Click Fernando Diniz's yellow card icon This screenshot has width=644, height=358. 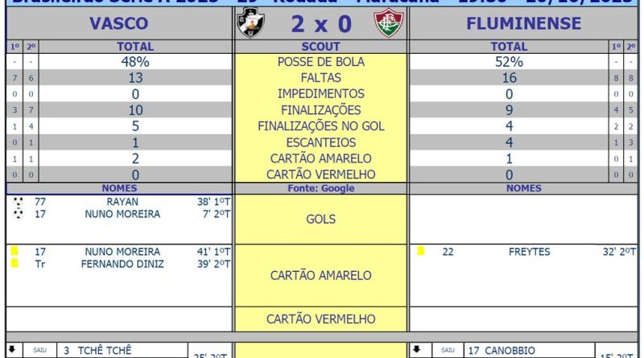[14, 263]
